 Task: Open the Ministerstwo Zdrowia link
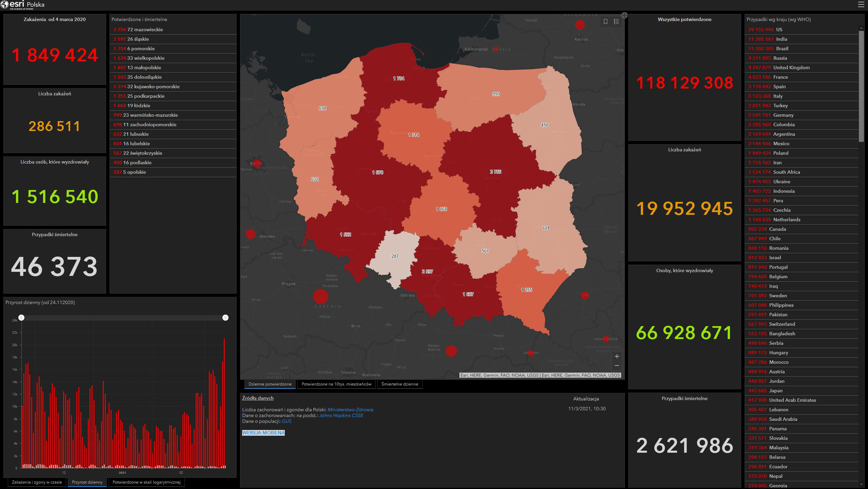350,410
